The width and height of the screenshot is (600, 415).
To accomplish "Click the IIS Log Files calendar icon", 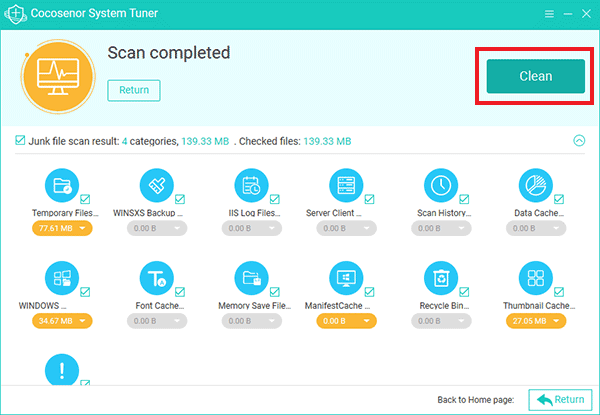I will (251, 186).
